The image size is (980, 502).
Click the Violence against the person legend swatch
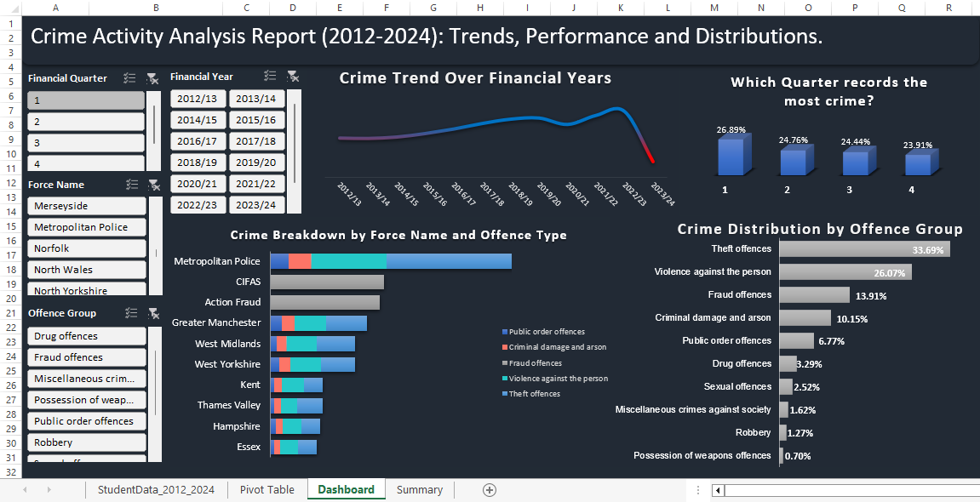pyautogui.click(x=504, y=378)
